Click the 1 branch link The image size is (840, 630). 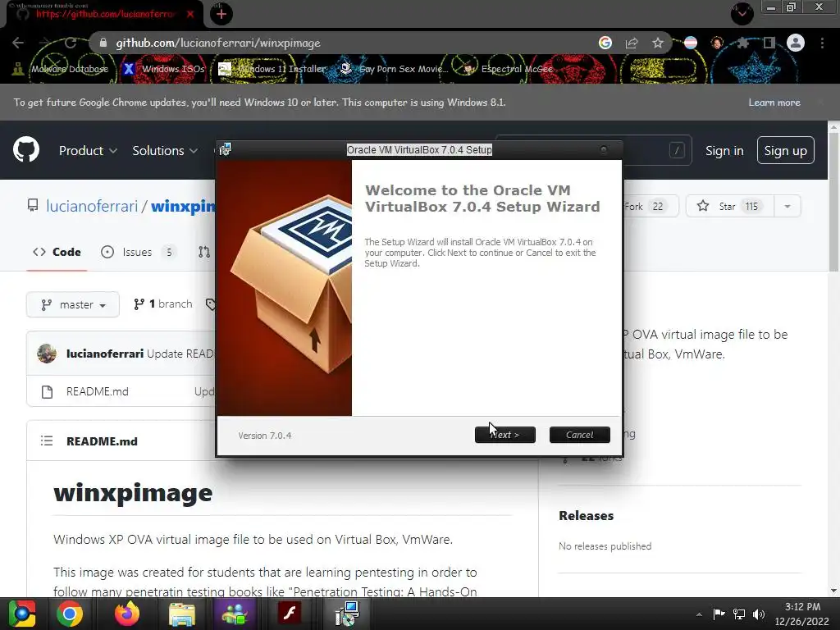(163, 304)
